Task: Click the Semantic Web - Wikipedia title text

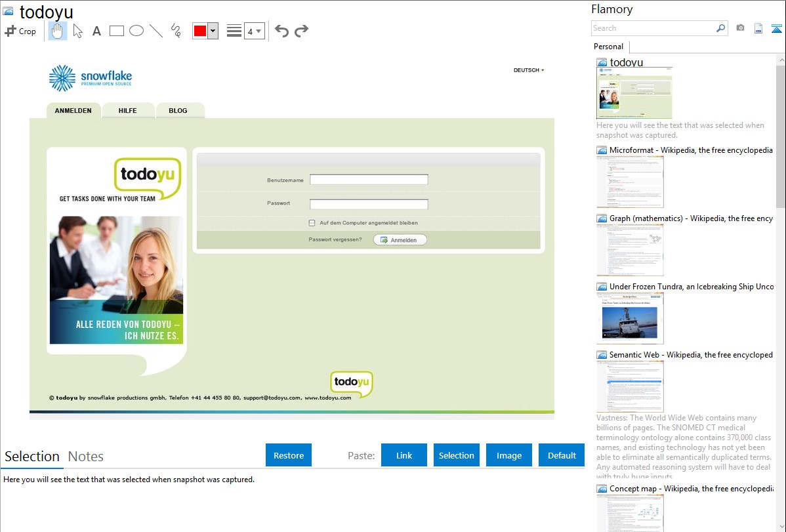Action: click(691, 355)
